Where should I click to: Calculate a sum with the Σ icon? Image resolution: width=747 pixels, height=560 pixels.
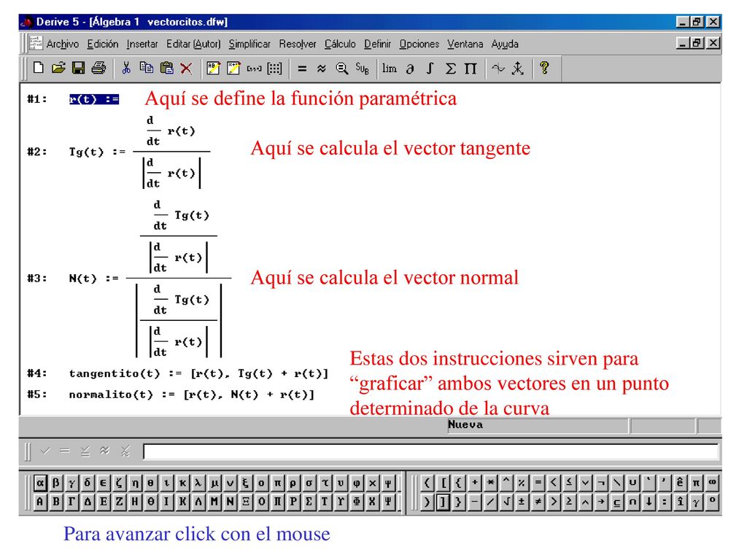click(450, 69)
